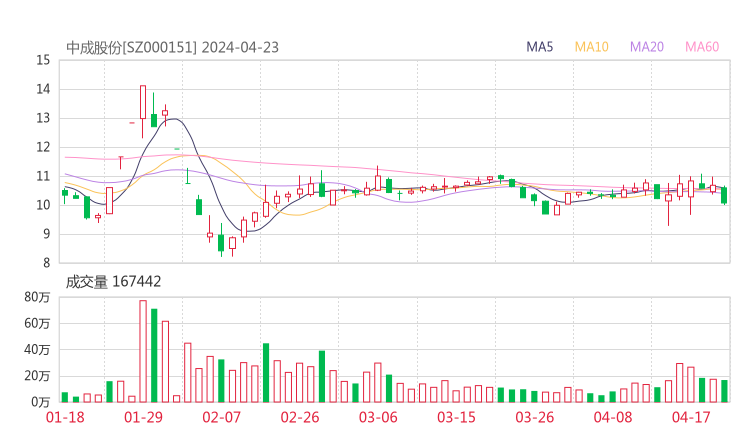
Task: Click the MA5 legend label
Action: (x=539, y=47)
